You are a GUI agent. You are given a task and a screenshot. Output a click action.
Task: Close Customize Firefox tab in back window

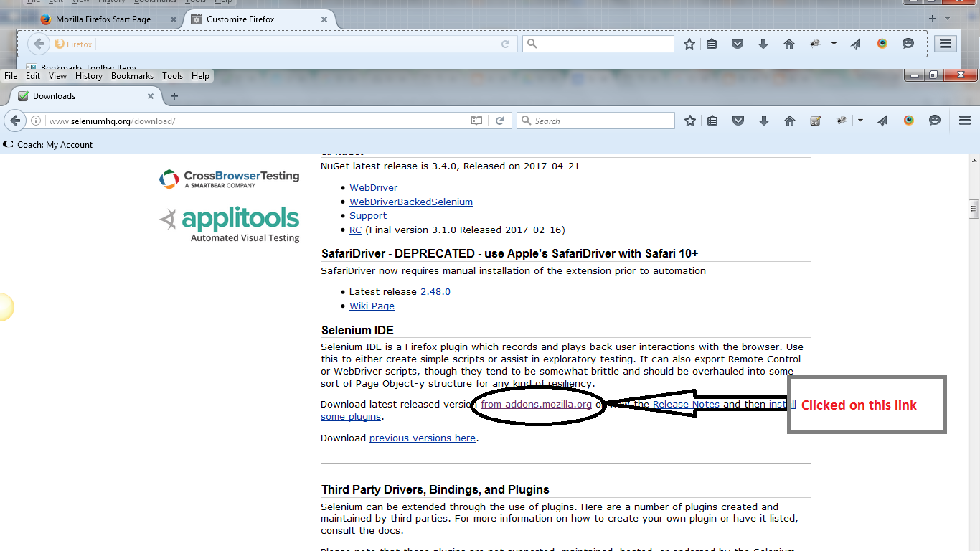pyautogui.click(x=324, y=19)
